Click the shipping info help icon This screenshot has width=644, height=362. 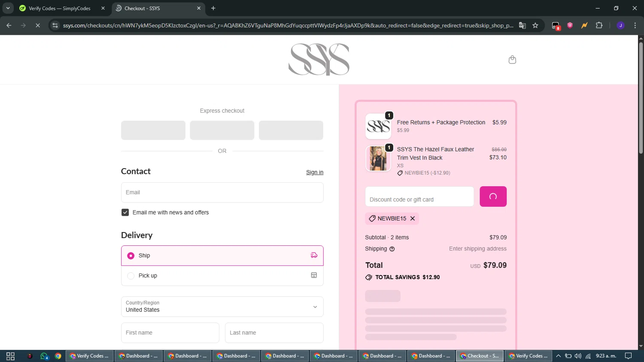392,249
